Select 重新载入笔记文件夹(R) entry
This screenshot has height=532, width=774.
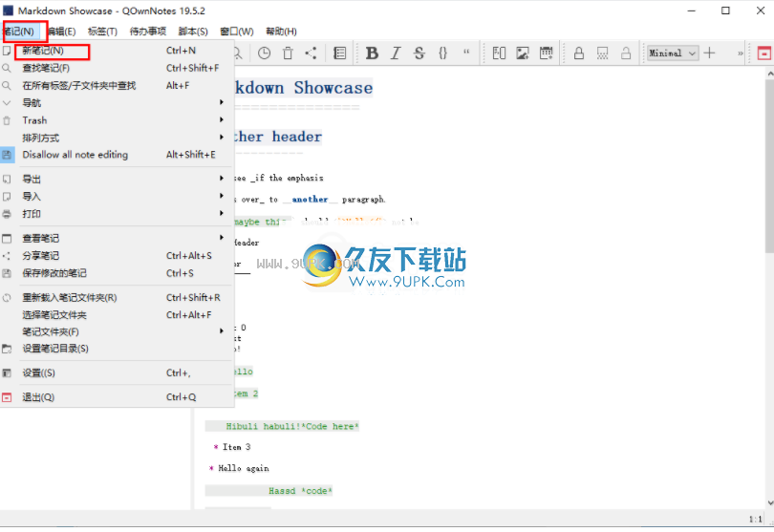click(117, 298)
